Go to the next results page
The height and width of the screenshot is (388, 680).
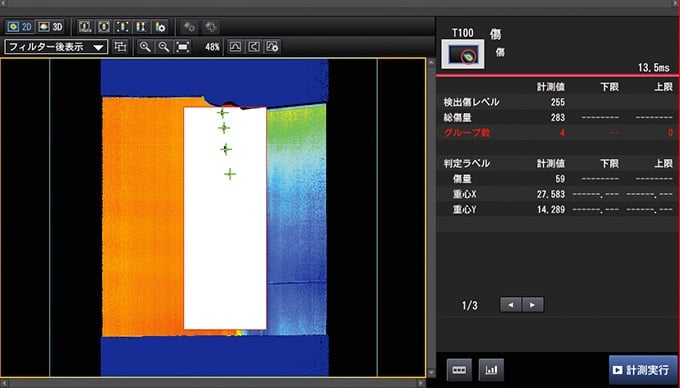pos(533,305)
